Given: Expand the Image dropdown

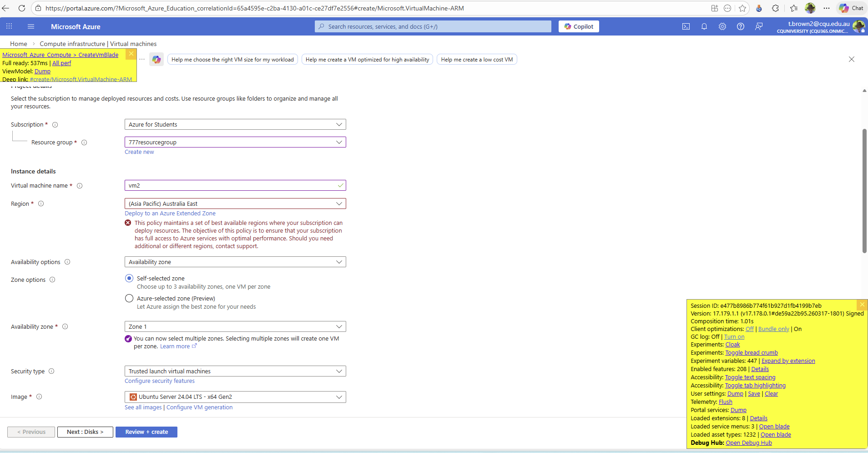Looking at the screenshot, I should (235, 397).
